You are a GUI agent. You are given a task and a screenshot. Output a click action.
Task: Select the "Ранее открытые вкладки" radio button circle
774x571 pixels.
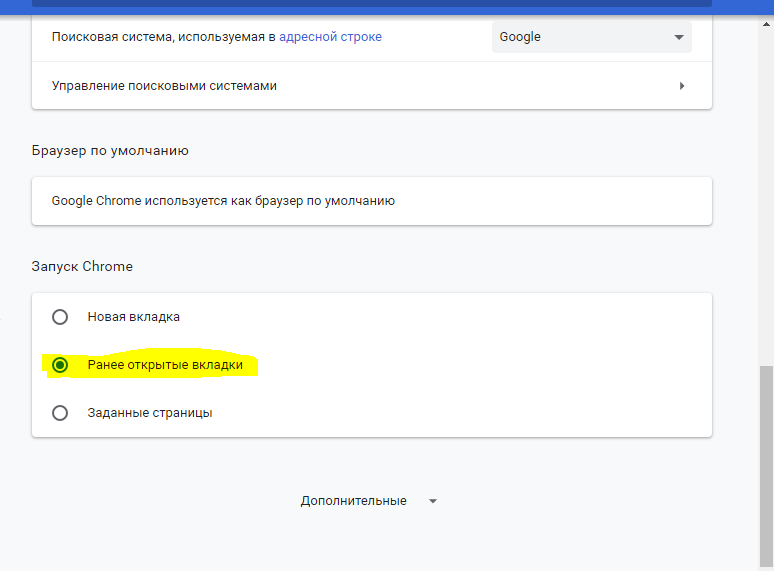point(60,365)
